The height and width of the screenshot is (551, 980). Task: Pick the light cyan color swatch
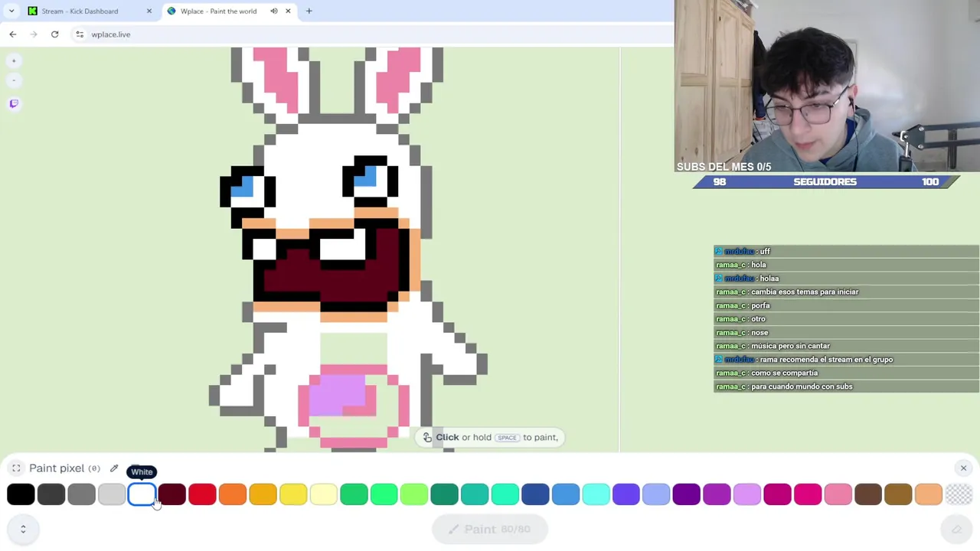[596, 494]
